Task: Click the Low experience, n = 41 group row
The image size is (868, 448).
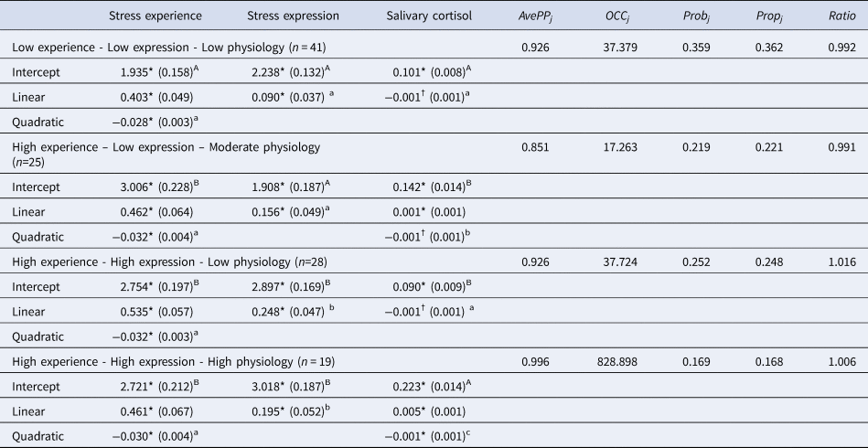Action: click(x=168, y=47)
